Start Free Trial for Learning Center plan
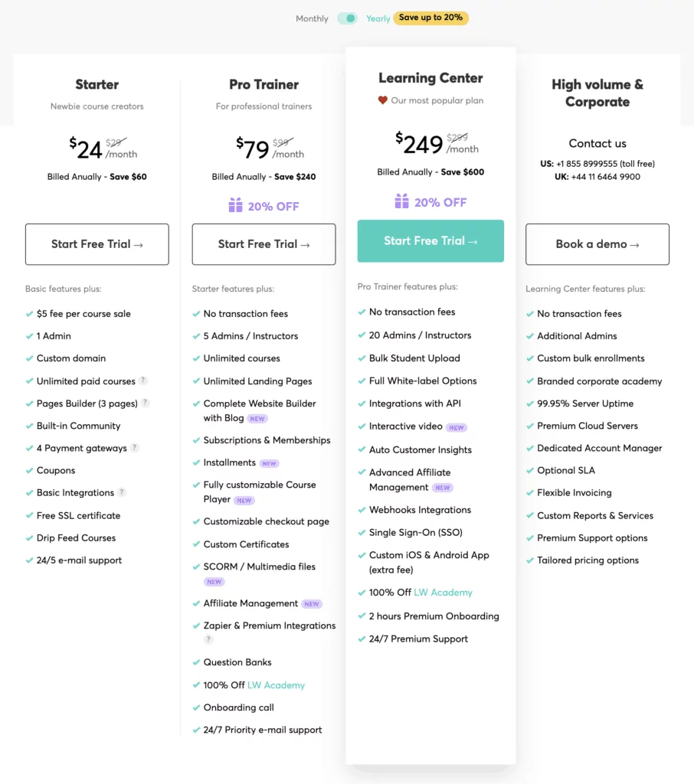Viewport: 694px width, 784px height. 430,241
